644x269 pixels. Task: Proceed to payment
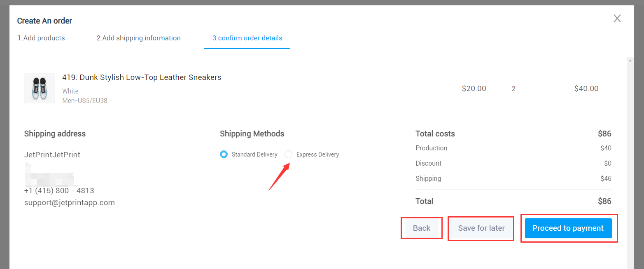568,228
